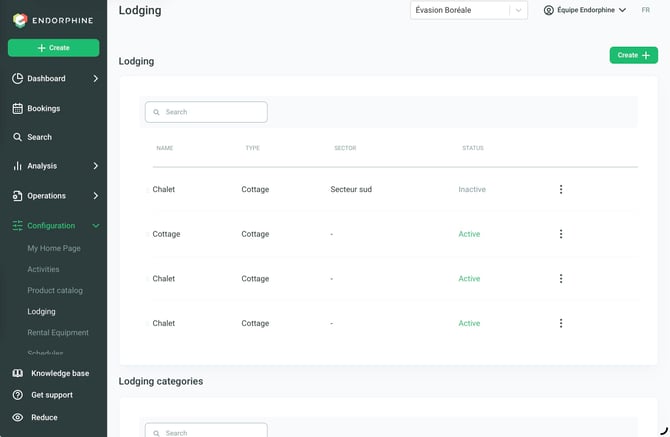The width and height of the screenshot is (670, 437).
Task: Click the Get support question mark icon
Action: pyautogui.click(x=18, y=395)
